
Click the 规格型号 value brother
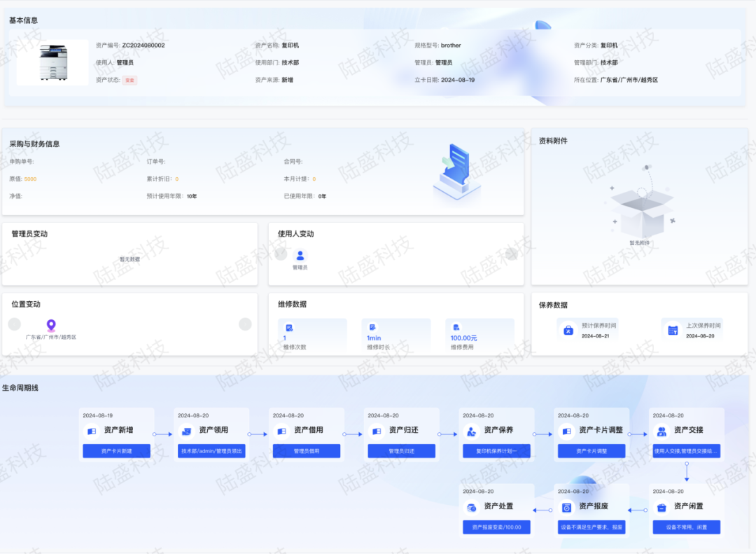pos(451,46)
